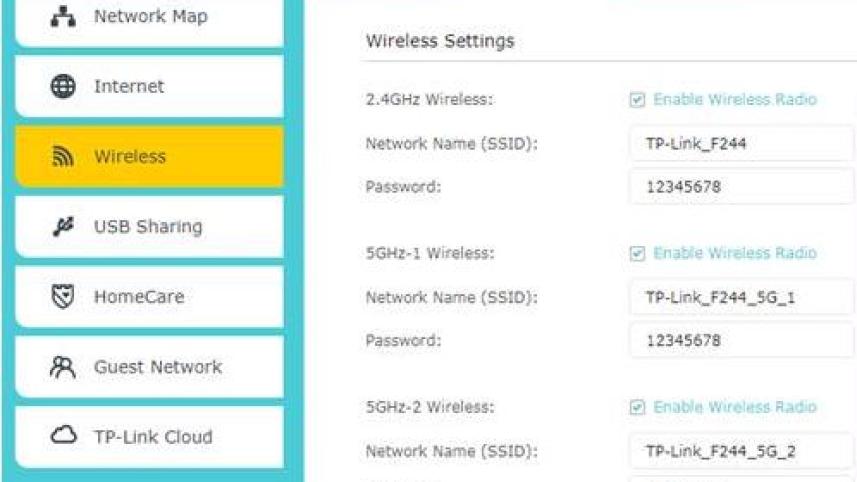Open the Network Map menu item
This screenshot has width=857, height=482.
[x=150, y=17]
